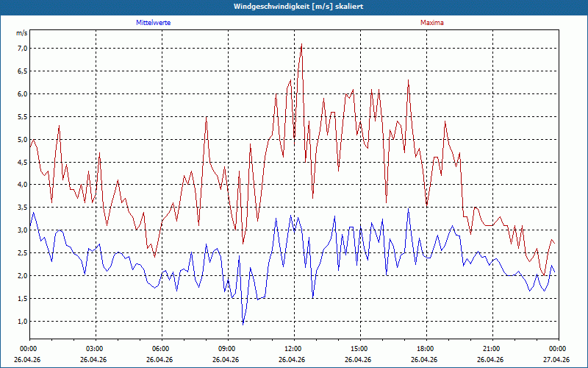
Task: Click the 26.04.26 date below 03:00
Action: click(x=93, y=359)
